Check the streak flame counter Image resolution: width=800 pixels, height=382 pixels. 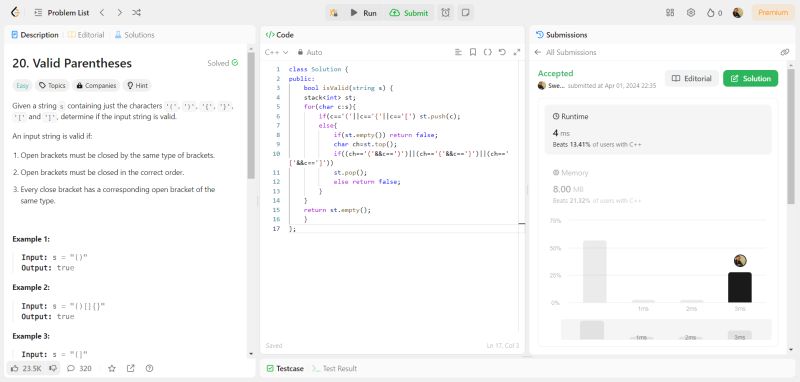pos(714,13)
